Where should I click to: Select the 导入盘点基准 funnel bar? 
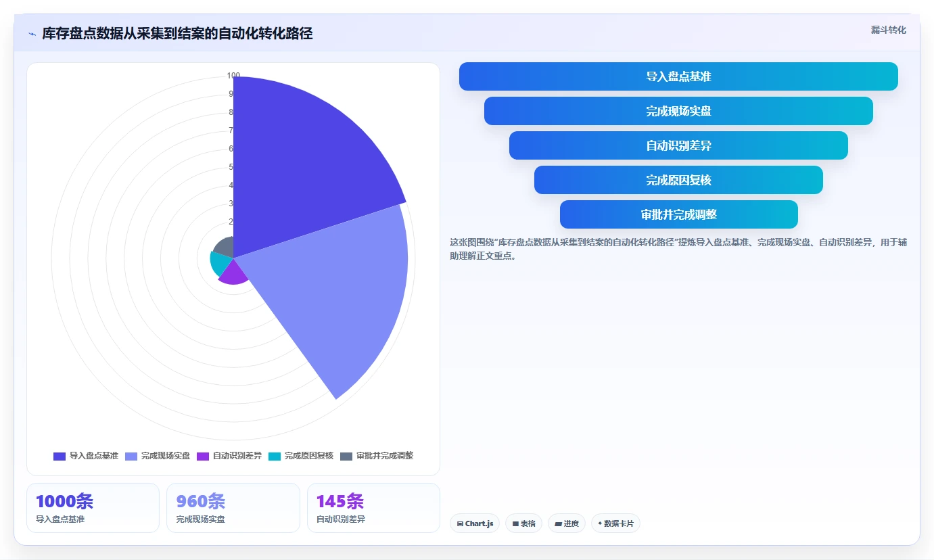tap(678, 76)
